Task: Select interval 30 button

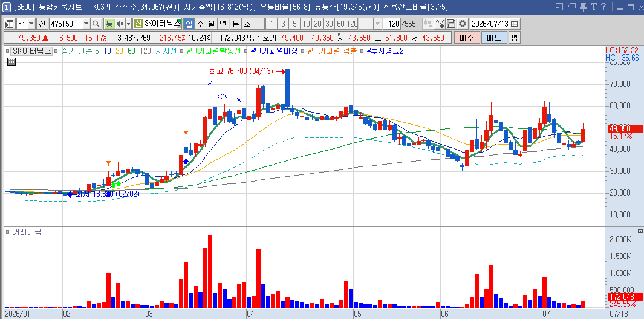Action: click(x=329, y=24)
